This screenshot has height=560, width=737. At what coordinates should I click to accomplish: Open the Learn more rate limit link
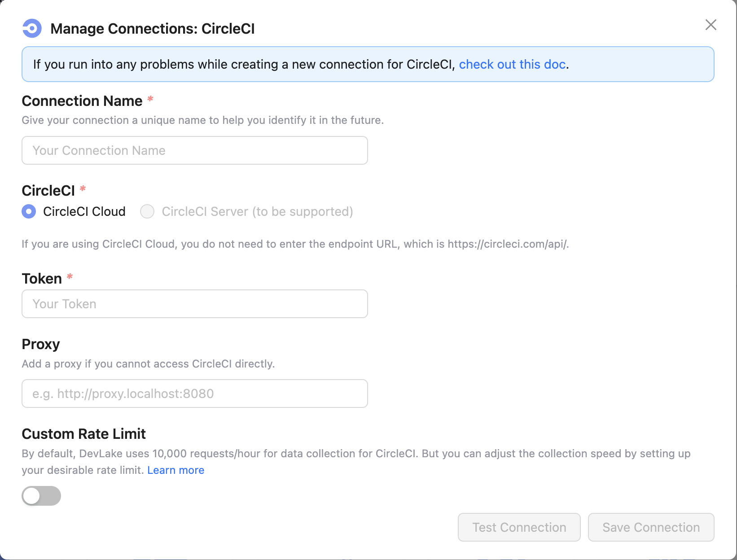point(175,470)
